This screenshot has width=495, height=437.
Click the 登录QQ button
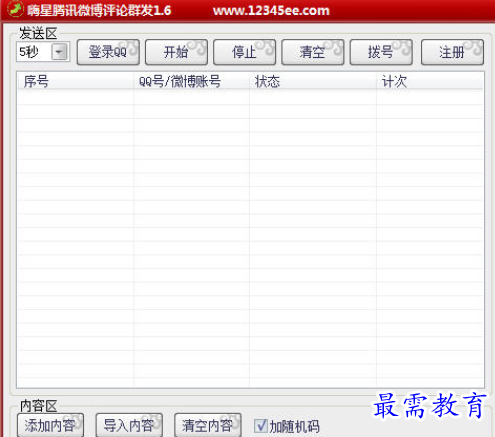[x=108, y=52]
